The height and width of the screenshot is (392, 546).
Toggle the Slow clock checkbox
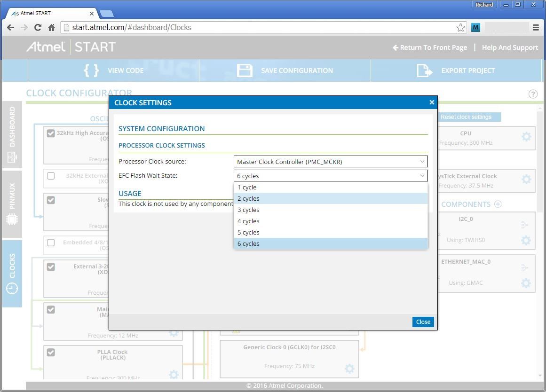point(51,200)
